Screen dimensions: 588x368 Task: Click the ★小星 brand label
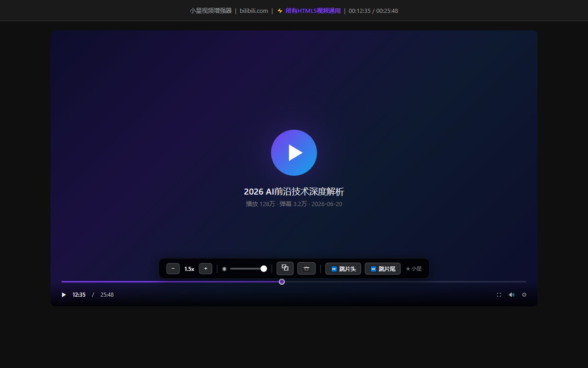pyautogui.click(x=413, y=269)
